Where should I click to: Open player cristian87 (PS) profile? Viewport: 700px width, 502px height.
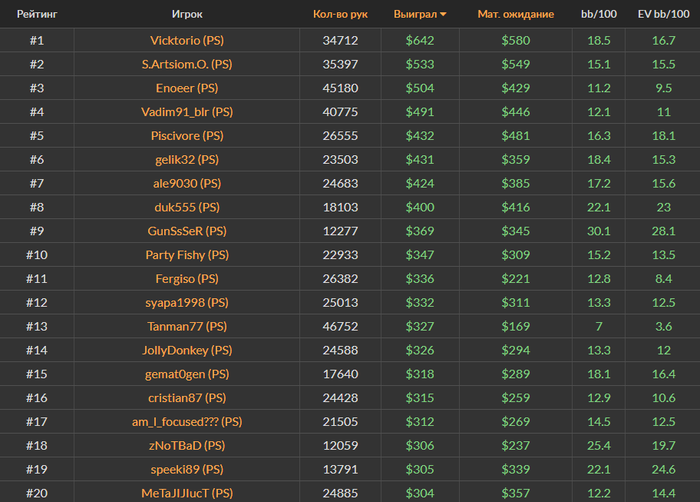(x=187, y=398)
